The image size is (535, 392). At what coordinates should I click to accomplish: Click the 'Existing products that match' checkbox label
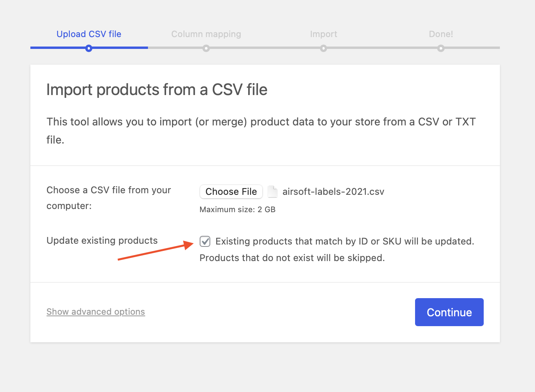(x=344, y=241)
